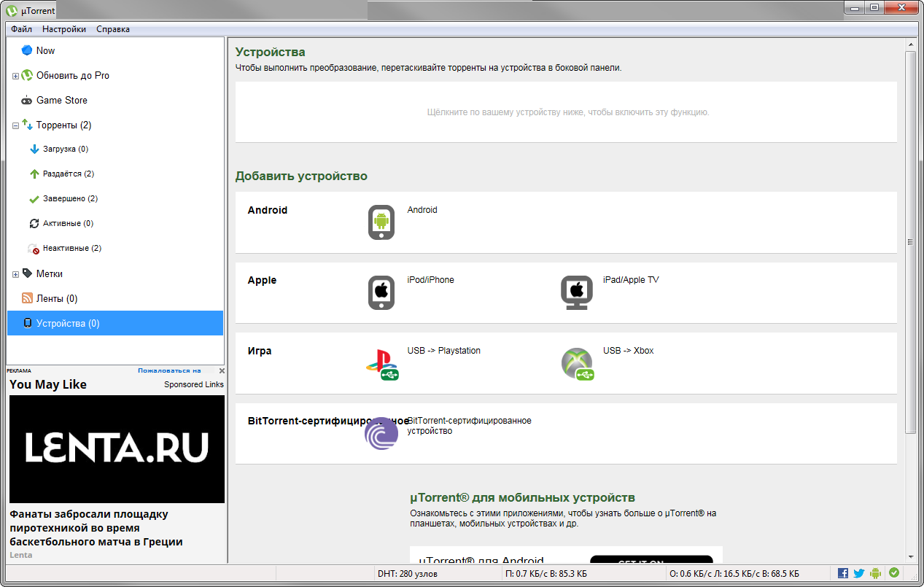924x587 pixels.
Task: Open Facebook via status bar icon
Action: pyautogui.click(x=843, y=574)
